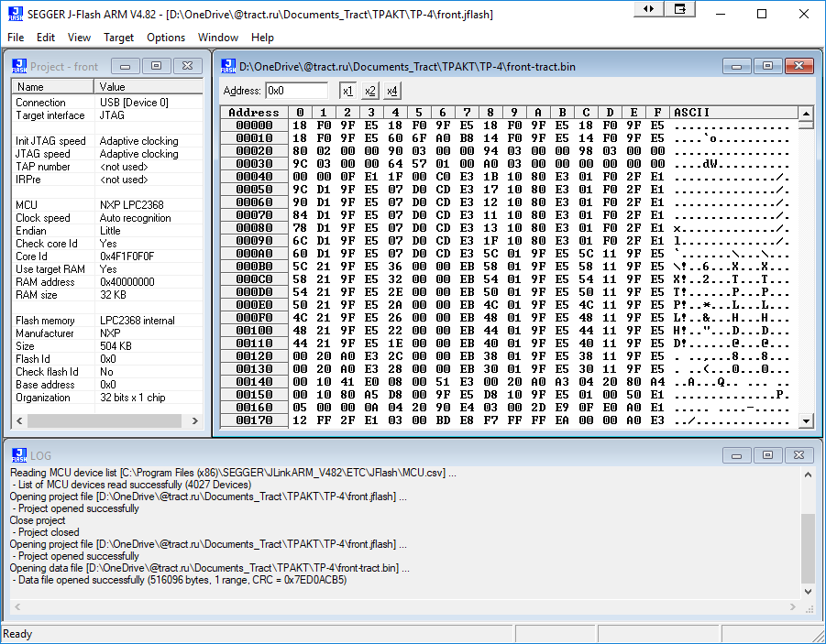Open the Window menu
Screen dimensions: 826x644
[x=218, y=38]
